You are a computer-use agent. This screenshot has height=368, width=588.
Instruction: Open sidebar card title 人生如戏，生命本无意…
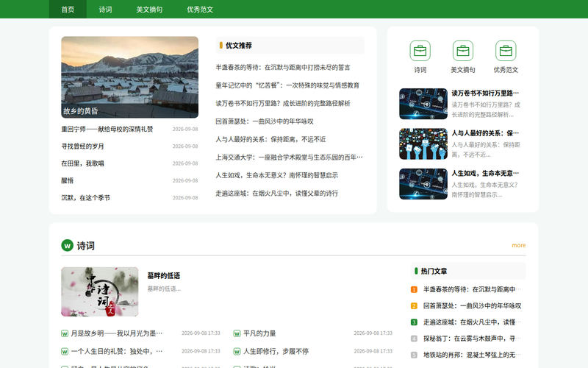485,174
